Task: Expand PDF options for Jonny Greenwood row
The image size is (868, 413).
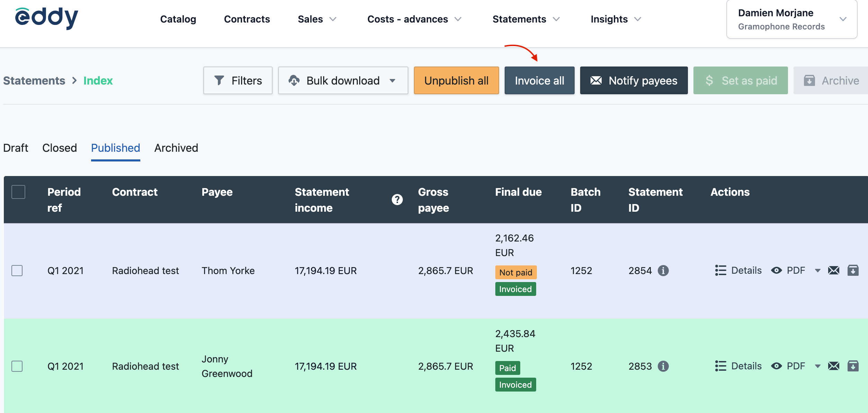Action: point(817,366)
